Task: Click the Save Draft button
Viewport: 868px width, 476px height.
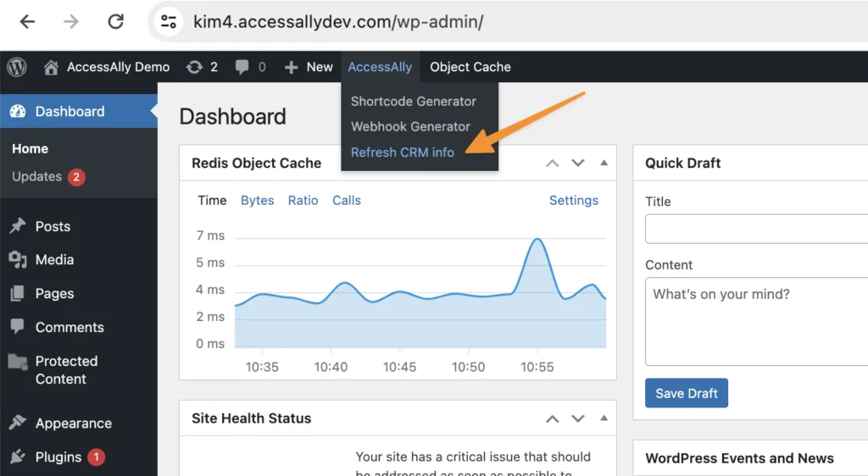Action: pos(687,393)
